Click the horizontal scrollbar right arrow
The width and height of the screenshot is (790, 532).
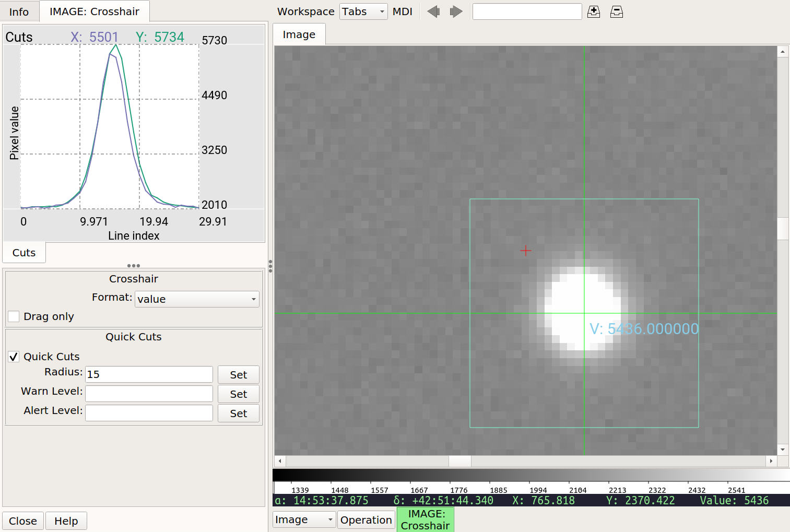pos(771,461)
